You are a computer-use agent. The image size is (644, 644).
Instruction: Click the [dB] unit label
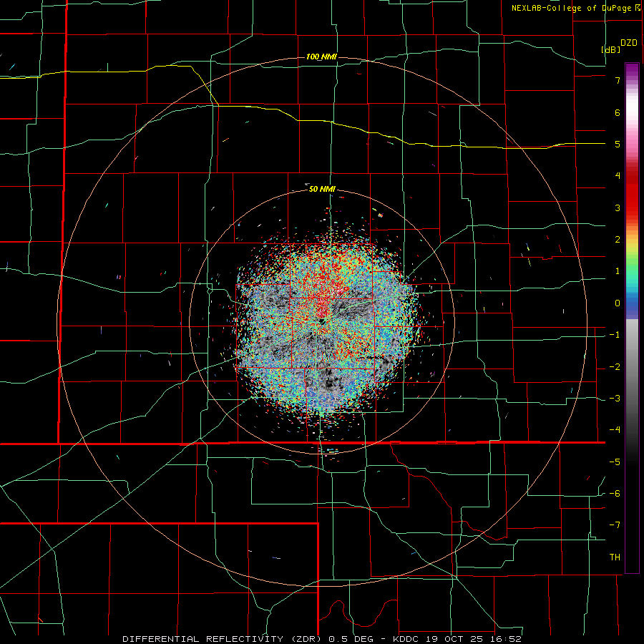[611, 49]
